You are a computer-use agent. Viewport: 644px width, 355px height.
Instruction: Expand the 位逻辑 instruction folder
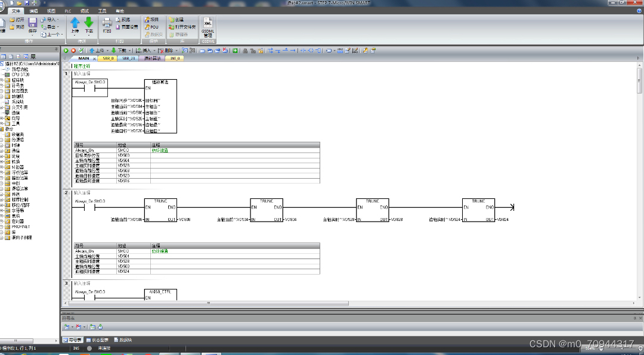click(x=2, y=140)
